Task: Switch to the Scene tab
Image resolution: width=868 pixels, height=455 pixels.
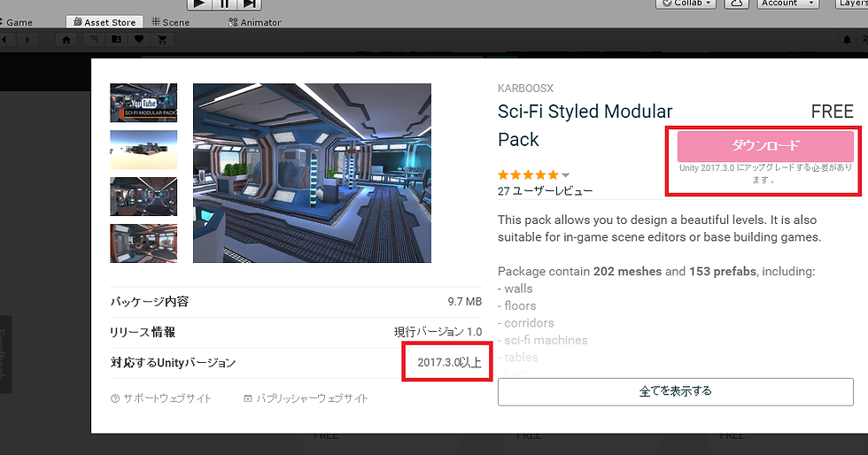Action: click(170, 22)
